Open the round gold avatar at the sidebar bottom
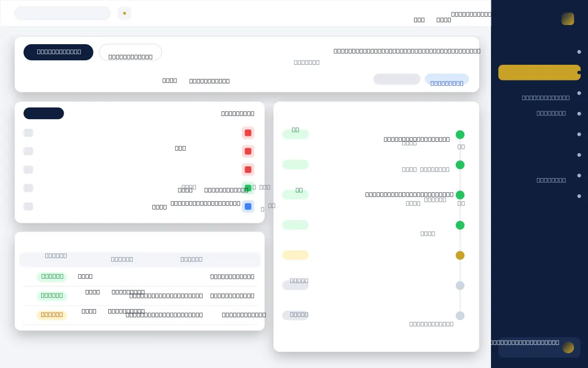Screen dimensions: 588x368 click(568, 347)
